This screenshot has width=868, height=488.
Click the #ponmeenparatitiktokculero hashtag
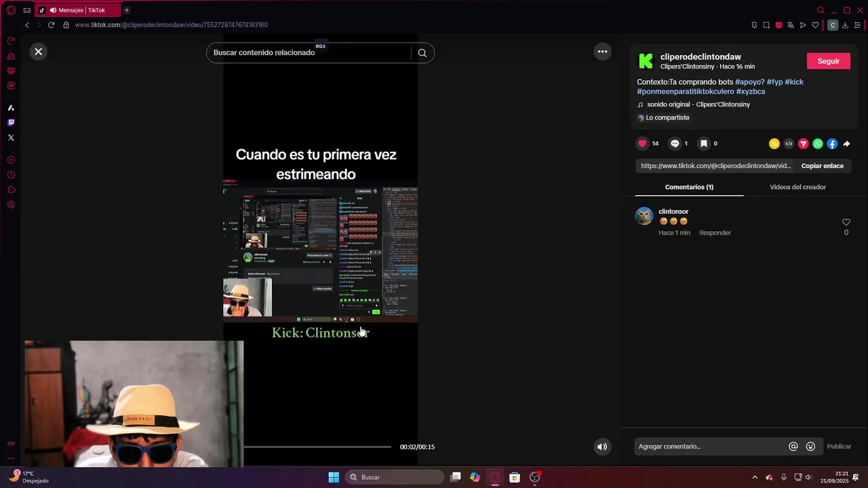[x=686, y=91]
